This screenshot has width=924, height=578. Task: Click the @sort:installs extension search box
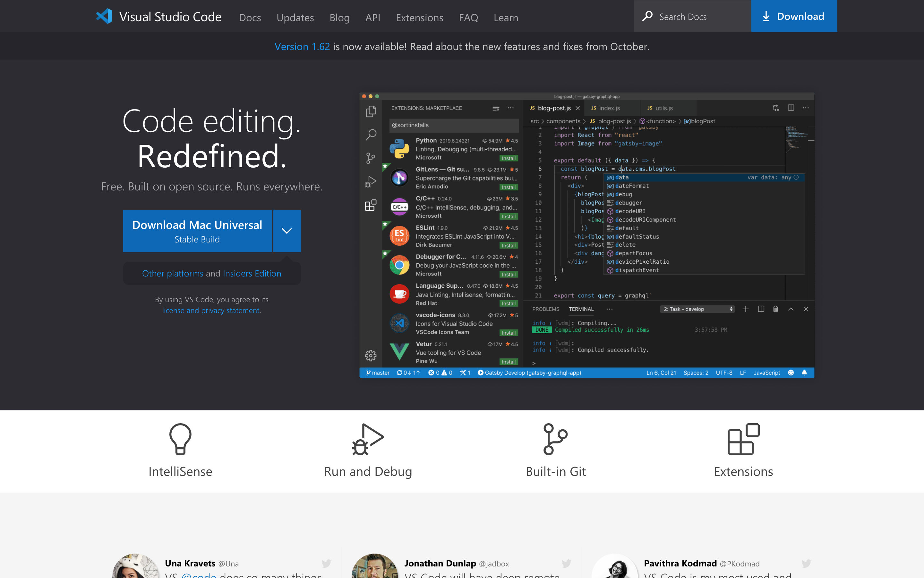[x=454, y=125]
